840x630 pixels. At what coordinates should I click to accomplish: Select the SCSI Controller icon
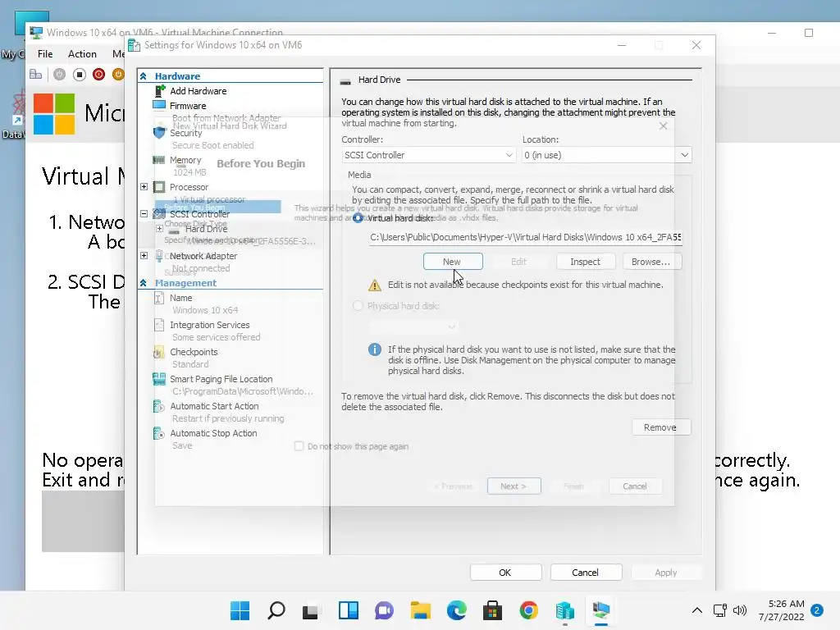[159, 214]
